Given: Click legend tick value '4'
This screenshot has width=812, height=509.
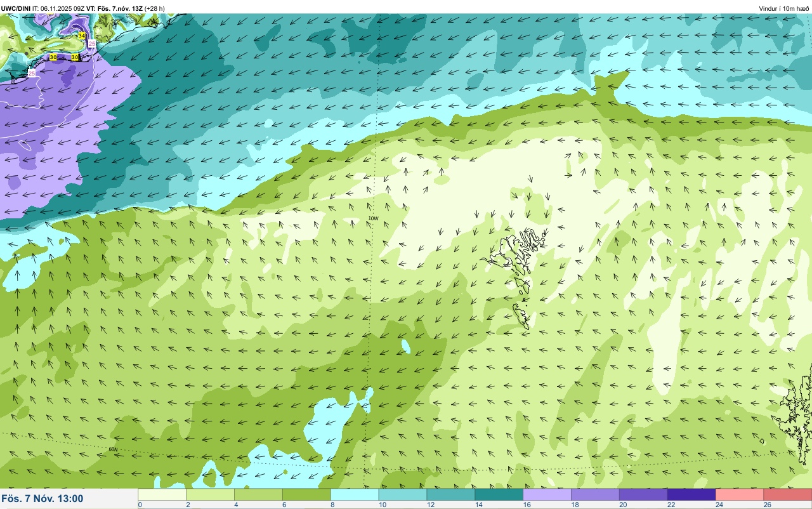Looking at the screenshot, I should [x=237, y=505].
